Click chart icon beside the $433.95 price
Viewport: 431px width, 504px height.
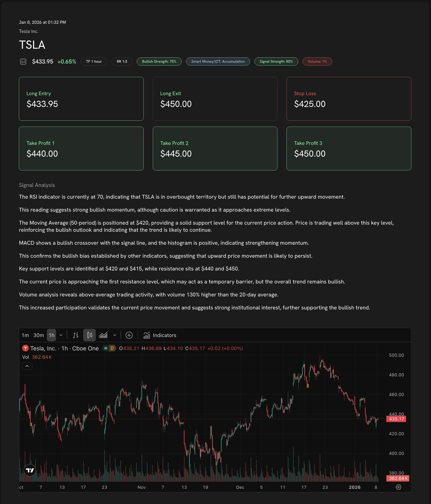coord(23,61)
